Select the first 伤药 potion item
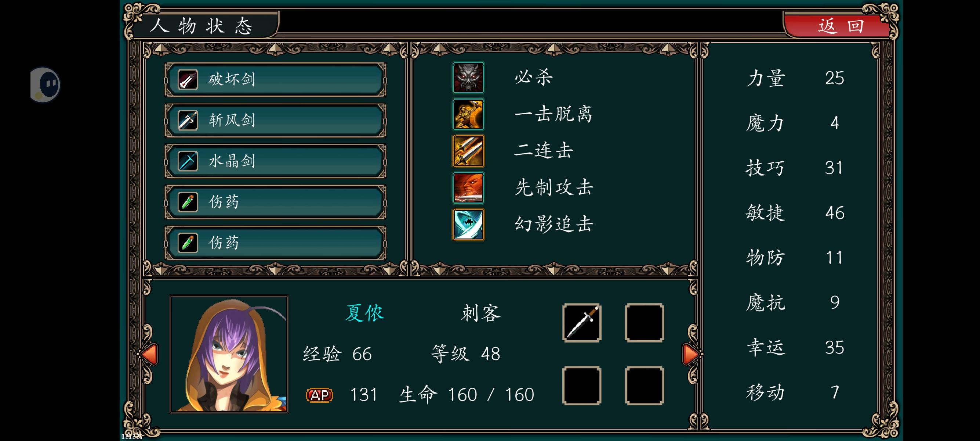The width and height of the screenshot is (980, 441). (x=275, y=202)
